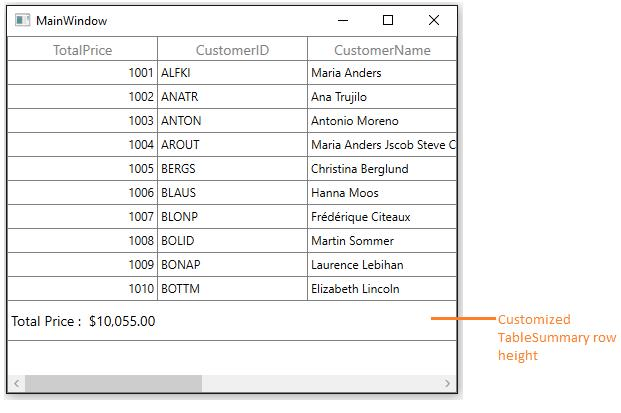The width and height of the screenshot is (621, 413).
Task: Sort by the TotalPrice column header
Action: [82, 49]
